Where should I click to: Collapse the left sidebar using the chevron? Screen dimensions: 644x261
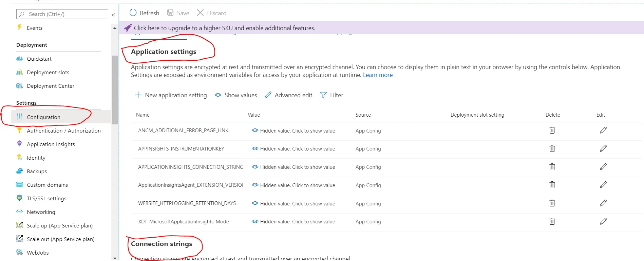113,15
